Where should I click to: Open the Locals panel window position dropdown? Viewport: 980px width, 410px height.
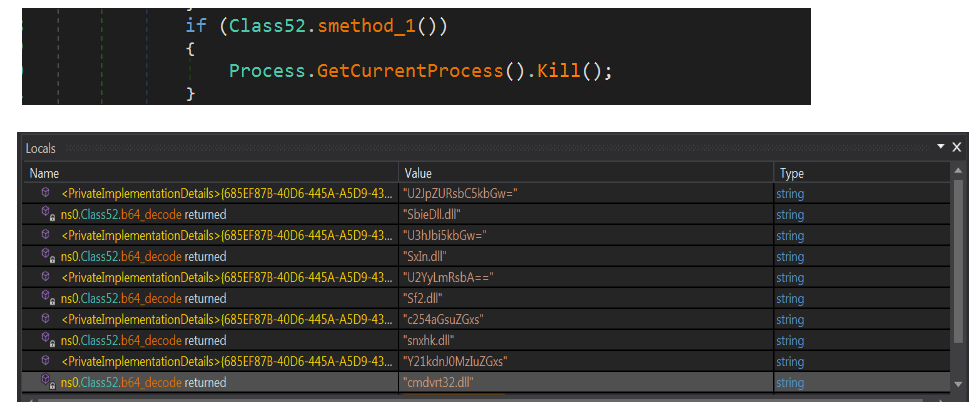click(940, 148)
